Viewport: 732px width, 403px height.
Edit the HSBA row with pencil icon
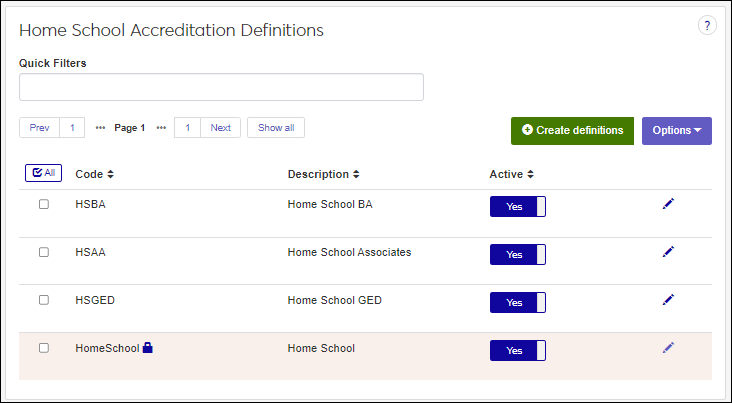[x=668, y=204]
